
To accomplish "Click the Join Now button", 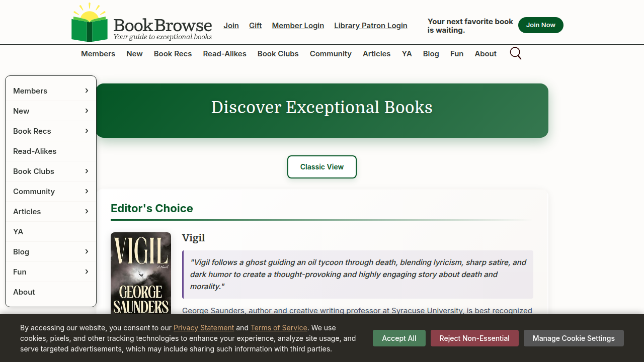I will coord(541,25).
